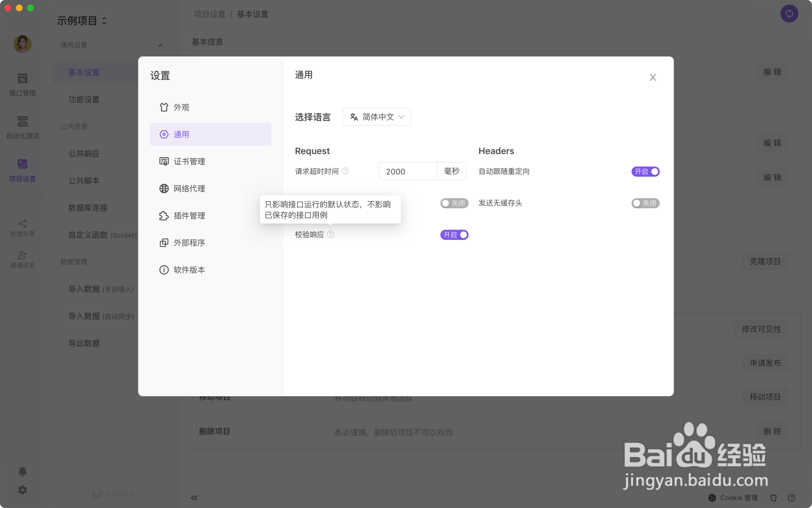Select the 通用 general settings tab
Screen dimensions: 812x508
210,134
